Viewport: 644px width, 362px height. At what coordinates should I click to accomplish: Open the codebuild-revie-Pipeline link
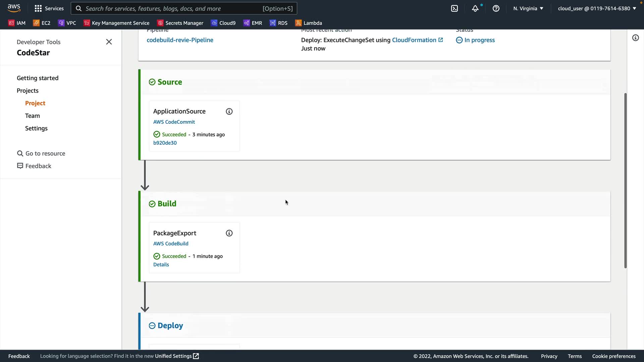[180, 40]
